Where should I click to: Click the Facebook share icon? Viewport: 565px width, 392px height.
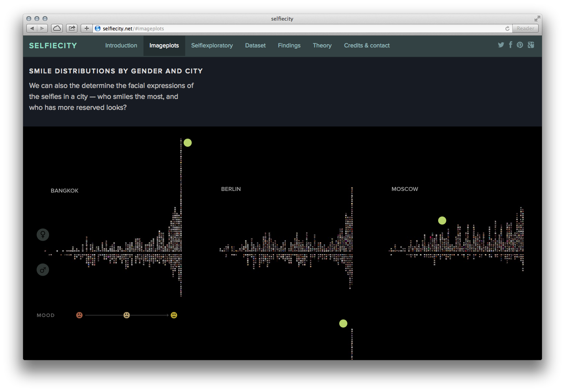point(511,45)
